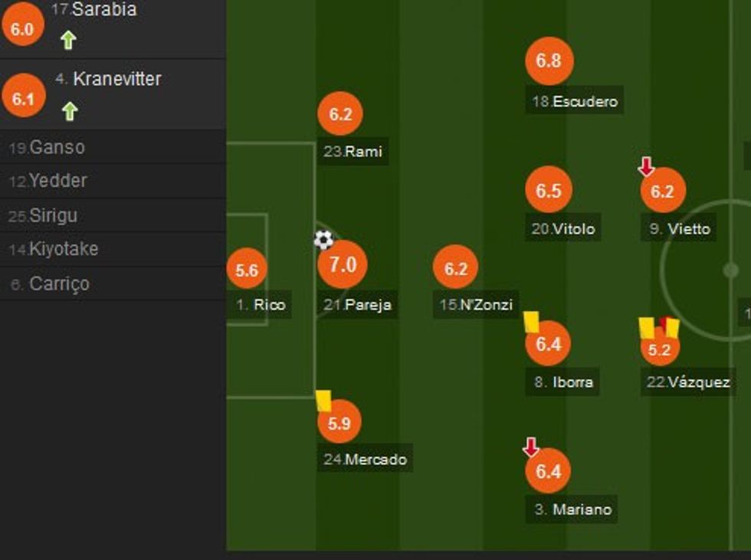Select Sirigu from the substitutes list
Image resolution: width=751 pixels, height=560 pixels.
113,216
